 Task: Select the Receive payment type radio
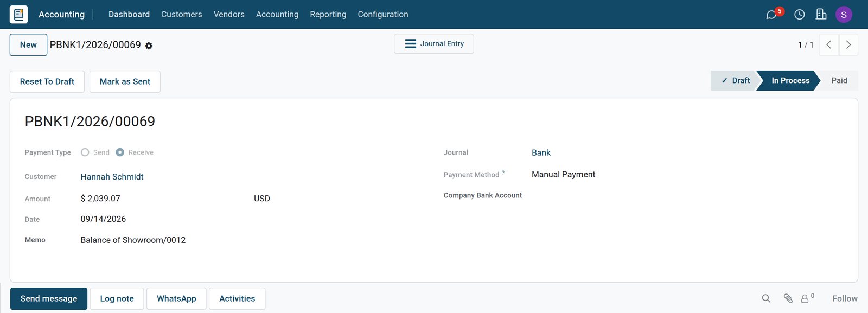click(x=120, y=152)
